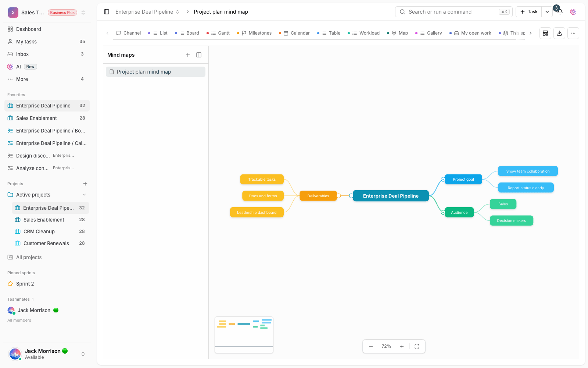Viewport: 588px width, 368px height.
Task: Select the Project plan mind map item
Action: [155, 72]
